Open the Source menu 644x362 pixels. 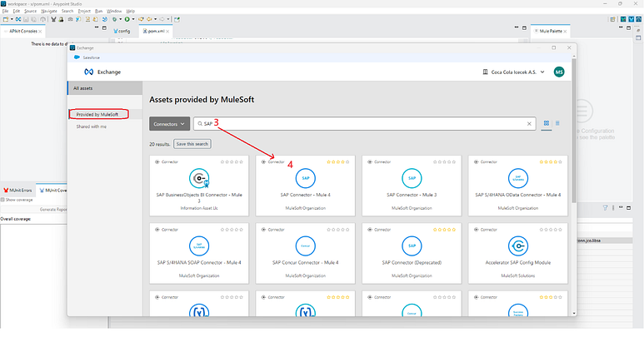30,11
